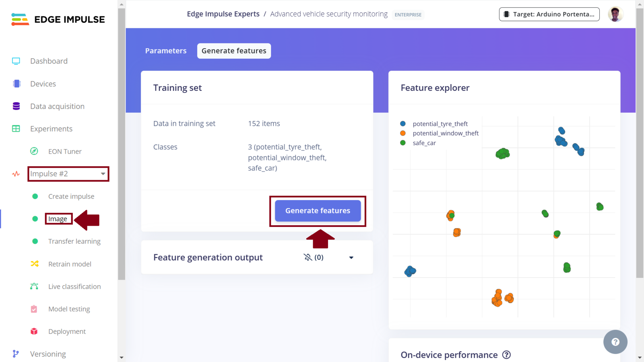Toggle potential_tyre_theft legend entry

[x=434, y=124]
